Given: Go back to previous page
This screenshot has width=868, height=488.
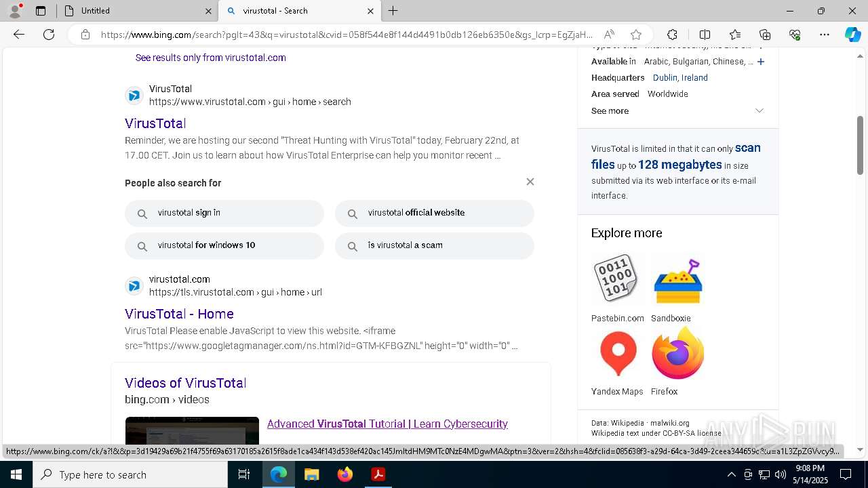Looking at the screenshot, I should click(x=19, y=35).
